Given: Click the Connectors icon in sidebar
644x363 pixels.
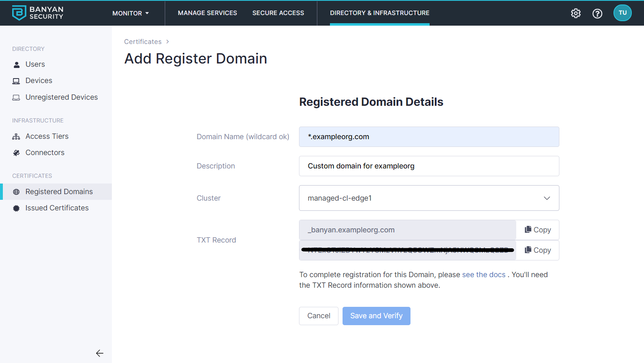Looking at the screenshot, I should tap(16, 153).
